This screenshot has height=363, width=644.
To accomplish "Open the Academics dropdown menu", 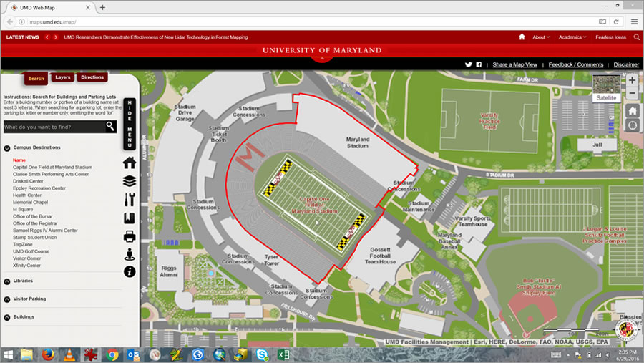I will click(x=572, y=37).
